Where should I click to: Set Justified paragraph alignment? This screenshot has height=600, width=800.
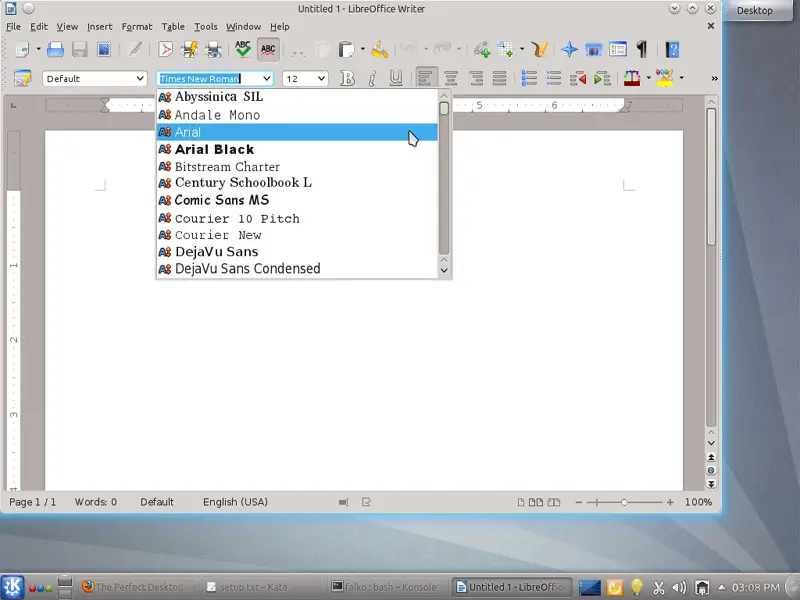click(499, 79)
